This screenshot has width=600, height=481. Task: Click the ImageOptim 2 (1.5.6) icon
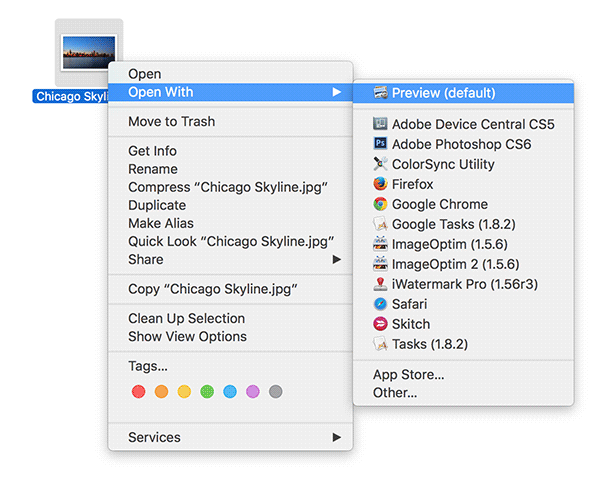[380, 264]
